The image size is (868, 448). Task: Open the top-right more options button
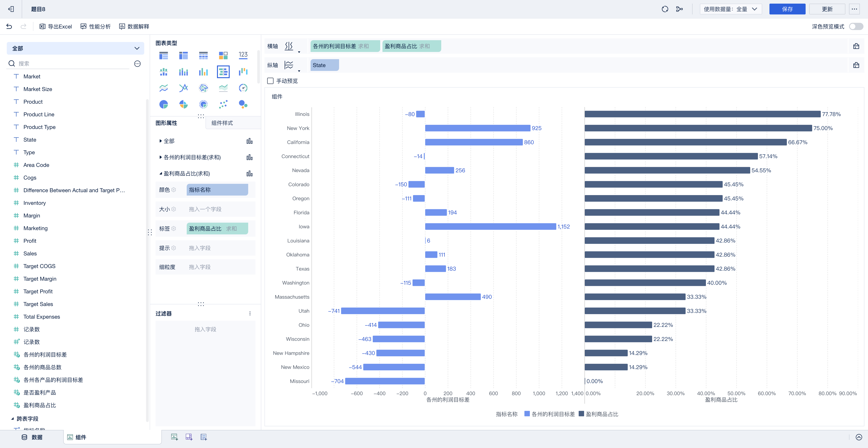854,9
